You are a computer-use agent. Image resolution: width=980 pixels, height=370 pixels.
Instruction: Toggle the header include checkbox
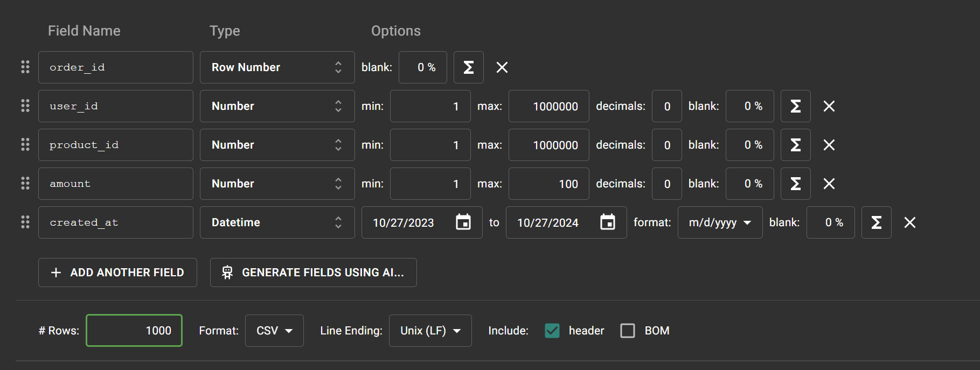tap(552, 331)
